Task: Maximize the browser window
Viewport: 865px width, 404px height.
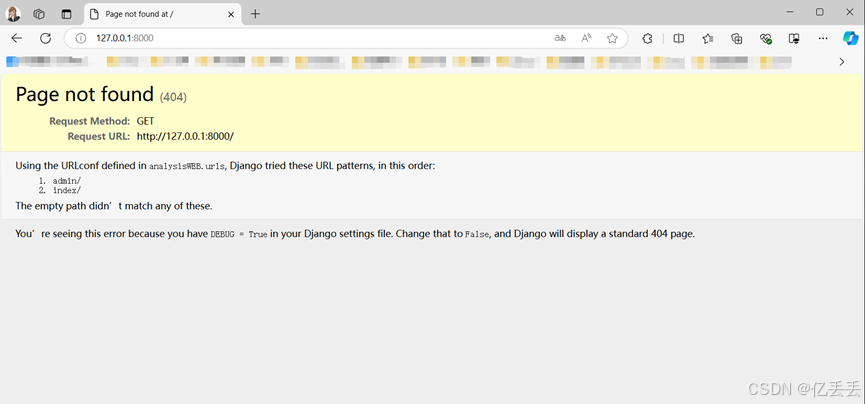Action: [820, 12]
